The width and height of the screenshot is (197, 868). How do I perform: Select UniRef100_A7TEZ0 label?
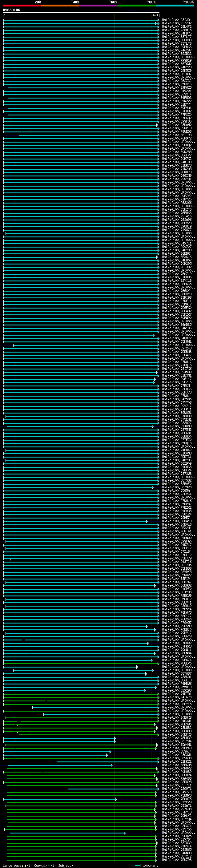point(177,440)
